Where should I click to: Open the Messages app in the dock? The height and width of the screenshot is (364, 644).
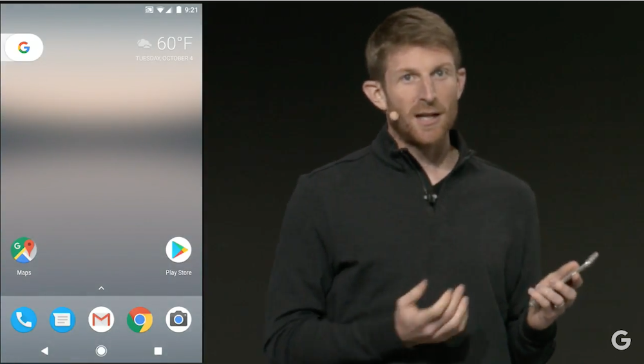click(x=62, y=319)
